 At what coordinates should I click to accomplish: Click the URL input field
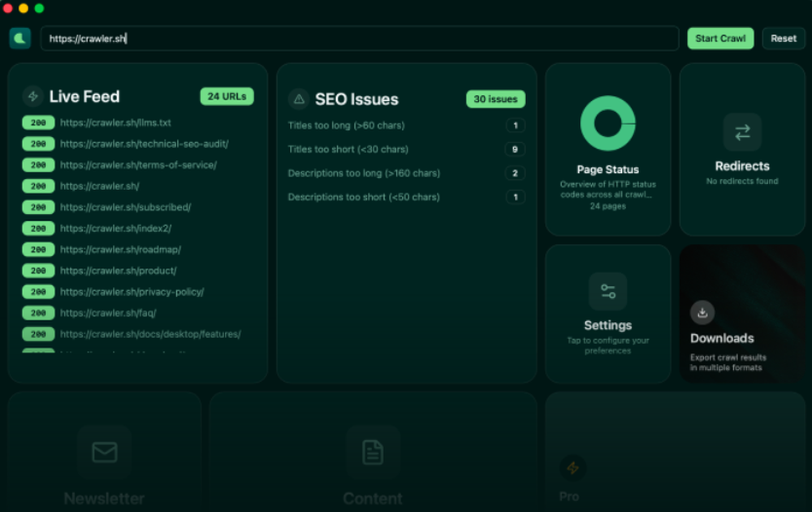point(357,37)
